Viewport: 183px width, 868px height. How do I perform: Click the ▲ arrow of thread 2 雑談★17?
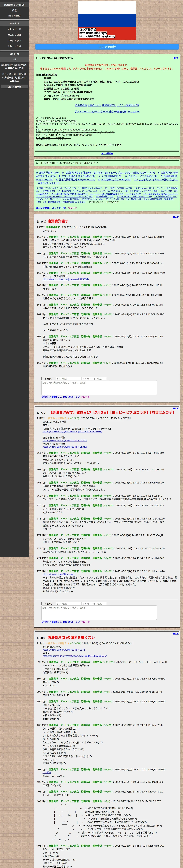click(176, 408)
